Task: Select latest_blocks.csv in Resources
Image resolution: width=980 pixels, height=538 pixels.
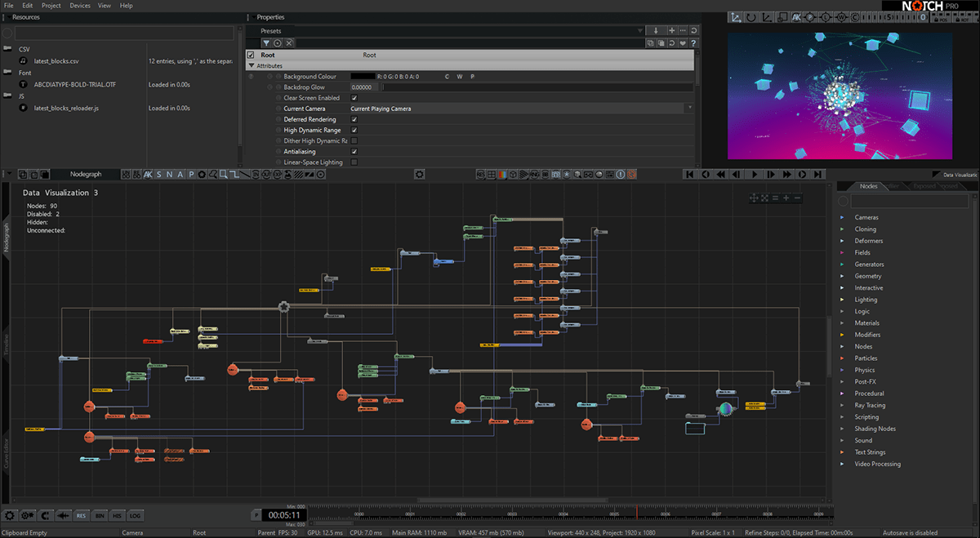Action: tap(56, 61)
